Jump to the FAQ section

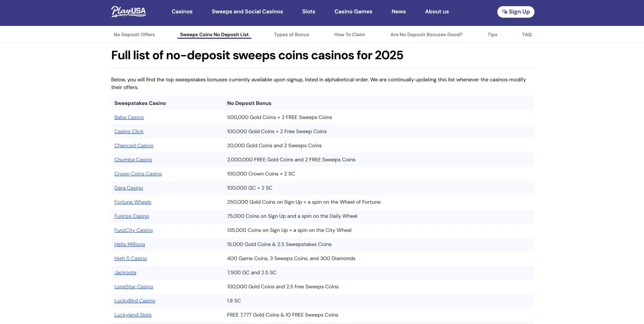[527, 35]
